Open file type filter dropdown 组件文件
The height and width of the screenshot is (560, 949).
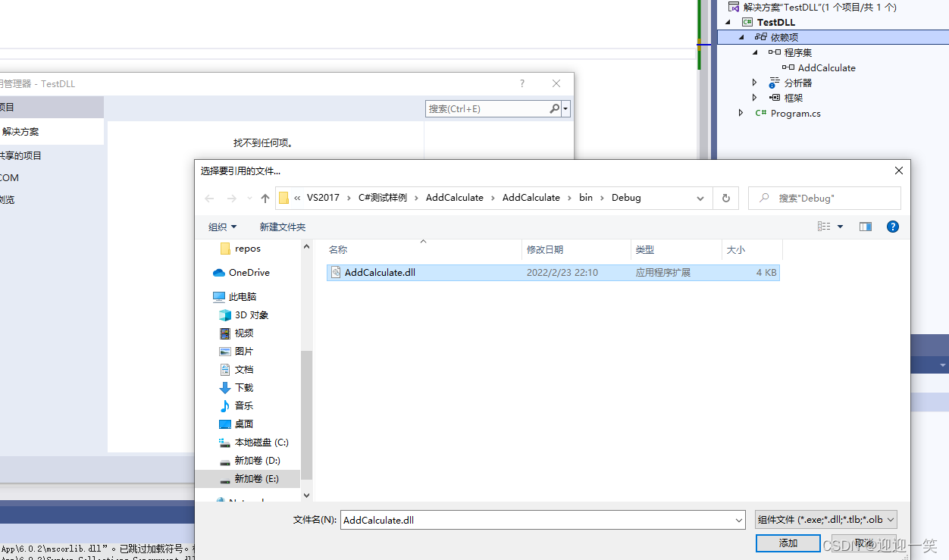click(x=826, y=520)
